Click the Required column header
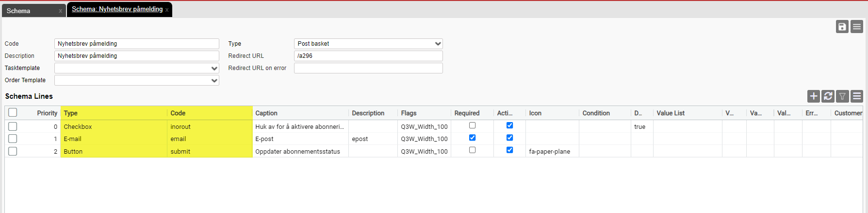Viewport: 868px width, 213px height. 472,113
